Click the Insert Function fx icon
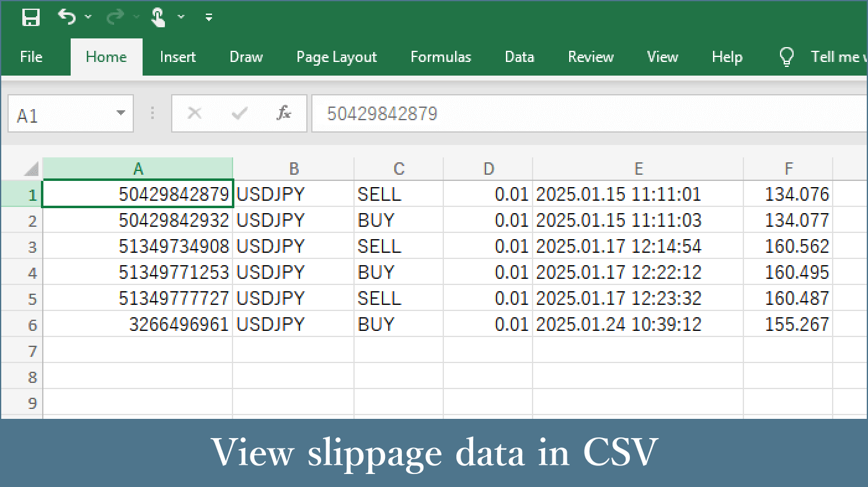This screenshot has height=487, width=868. [284, 113]
